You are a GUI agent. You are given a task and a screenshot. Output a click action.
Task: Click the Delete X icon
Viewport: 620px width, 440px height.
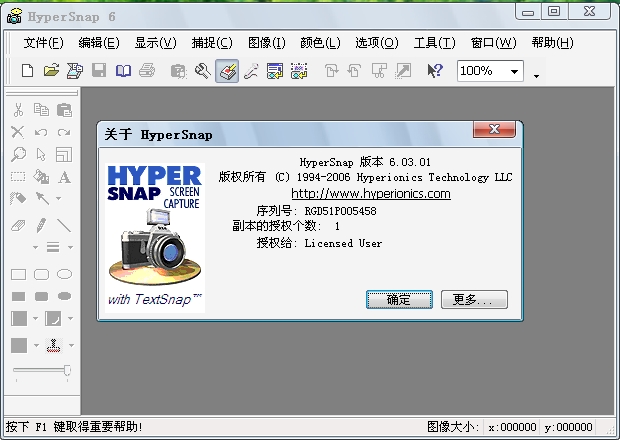click(17, 132)
